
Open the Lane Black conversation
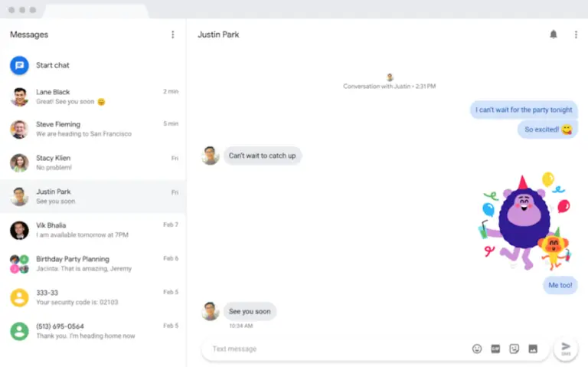(93, 97)
